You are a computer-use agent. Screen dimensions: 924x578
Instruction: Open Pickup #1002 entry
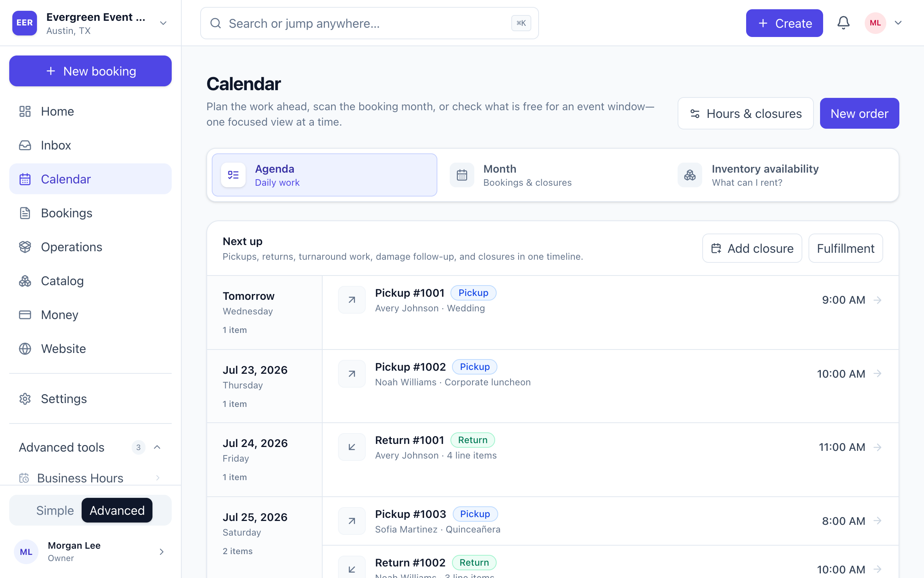pyautogui.click(x=610, y=374)
